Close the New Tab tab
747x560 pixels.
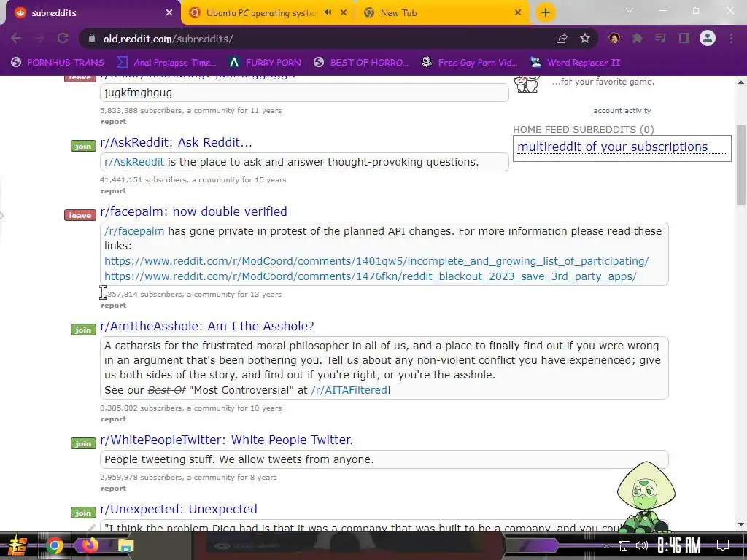click(x=518, y=13)
